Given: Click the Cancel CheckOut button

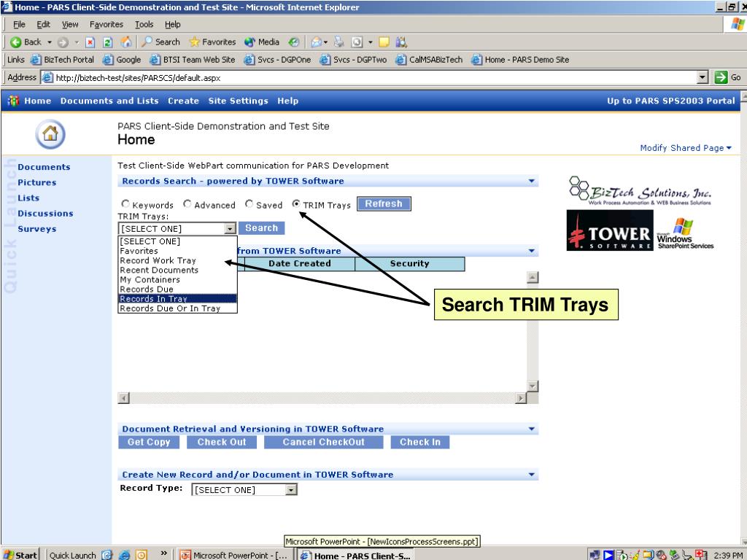Looking at the screenshot, I should 323,442.
